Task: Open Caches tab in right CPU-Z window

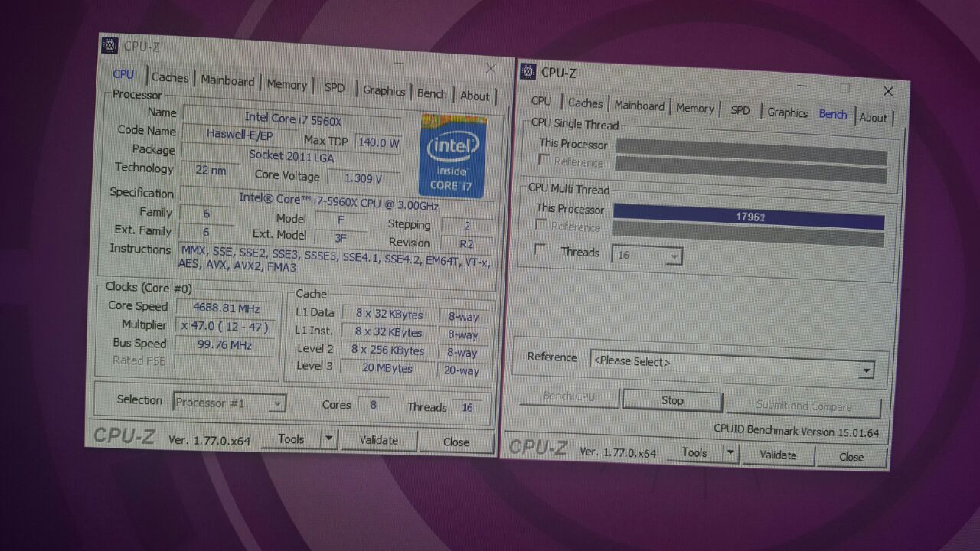Action: [x=585, y=103]
